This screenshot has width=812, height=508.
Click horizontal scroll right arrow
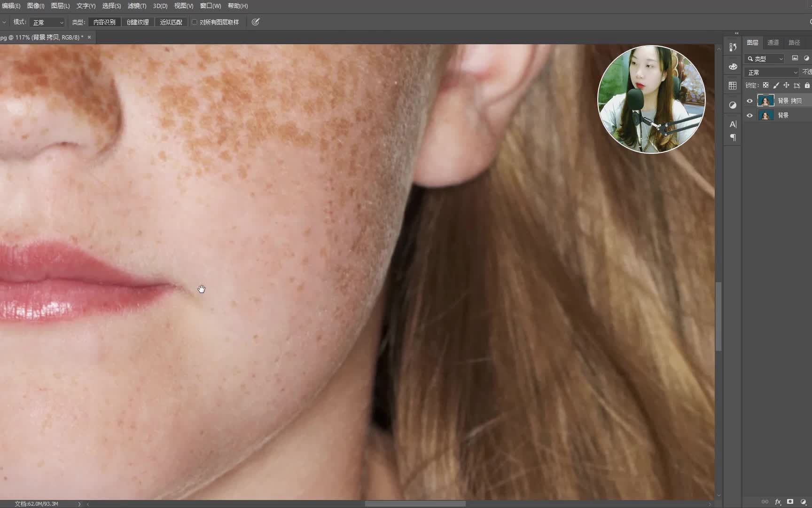(x=710, y=504)
